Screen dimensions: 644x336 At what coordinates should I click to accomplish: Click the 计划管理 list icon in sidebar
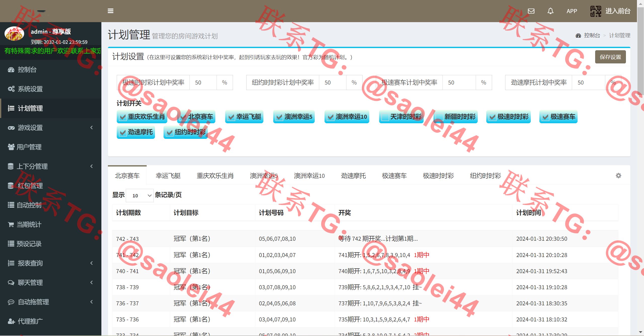pyautogui.click(x=11, y=108)
